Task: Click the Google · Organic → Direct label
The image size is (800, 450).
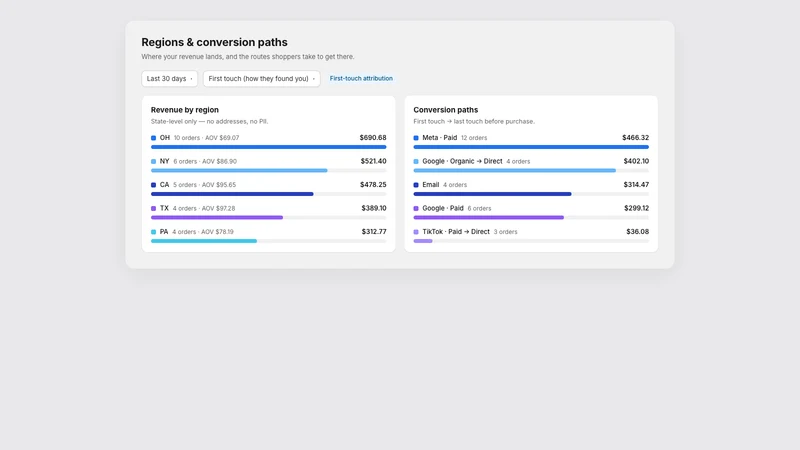Action: click(462, 161)
